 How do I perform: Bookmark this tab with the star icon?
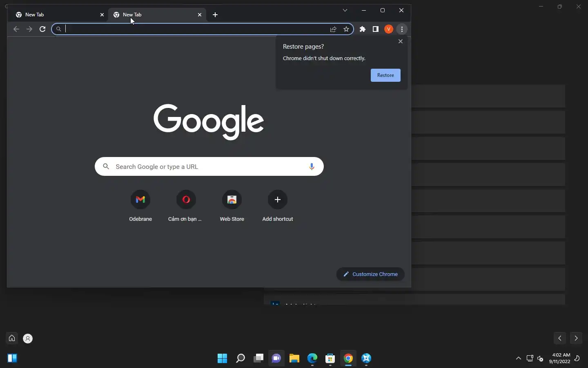pos(346,29)
